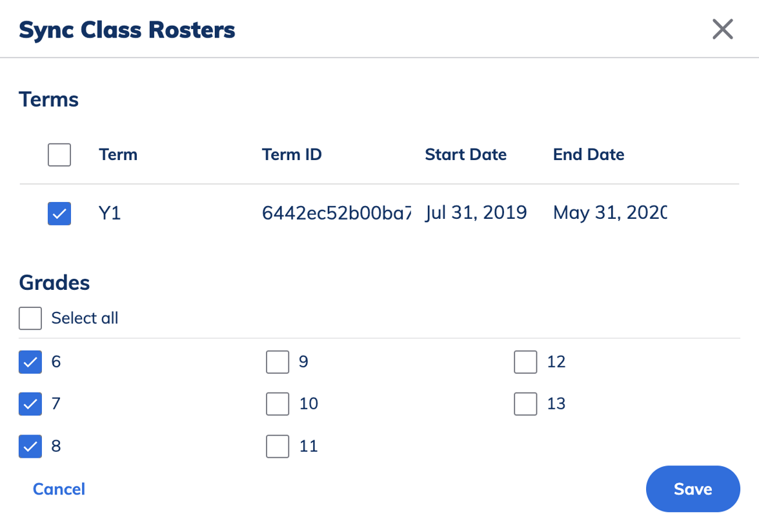Click the Cancel link

pyautogui.click(x=59, y=489)
